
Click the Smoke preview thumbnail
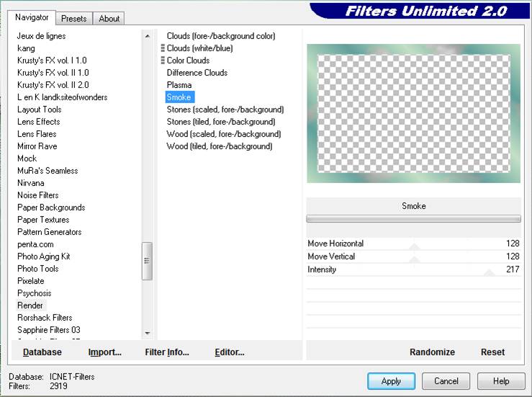tap(413, 113)
